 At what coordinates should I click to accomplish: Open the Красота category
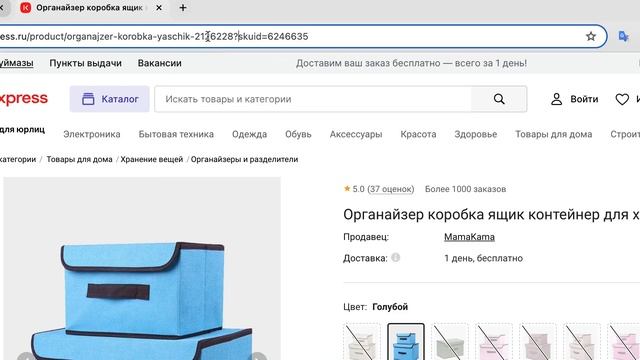(418, 134)
